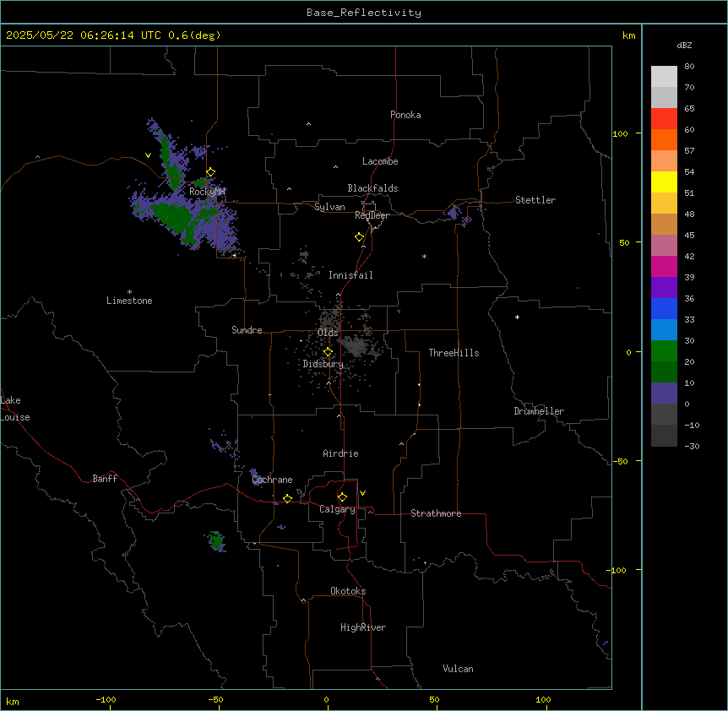Click the Sylvan label
The width and height of the screenshot is (728, 711).
pyautogui.click(x=329, y=207)
